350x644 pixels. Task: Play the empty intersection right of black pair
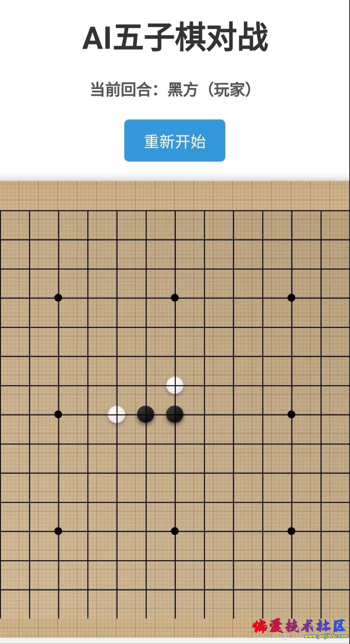(x=204, y=415)
